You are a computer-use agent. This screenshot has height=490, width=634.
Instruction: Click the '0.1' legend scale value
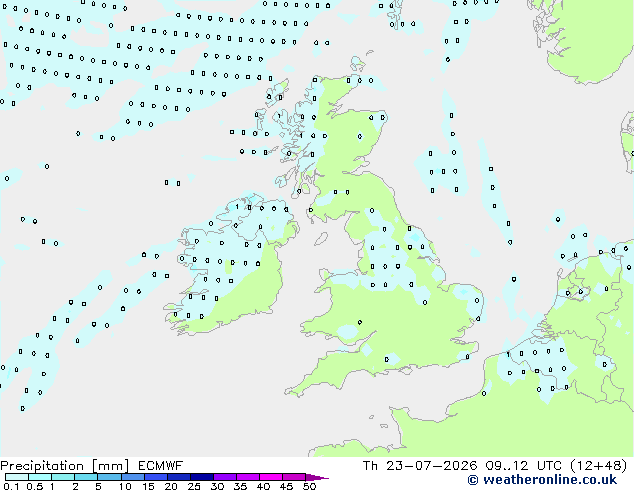pyautogui.click(x=11, y=486)
